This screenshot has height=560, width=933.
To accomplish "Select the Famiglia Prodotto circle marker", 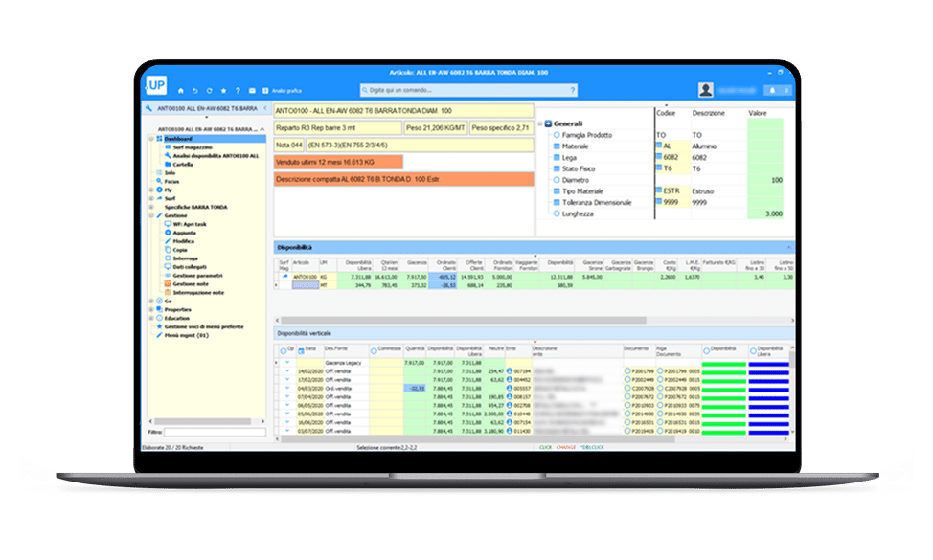I will [x=556, y=135].
